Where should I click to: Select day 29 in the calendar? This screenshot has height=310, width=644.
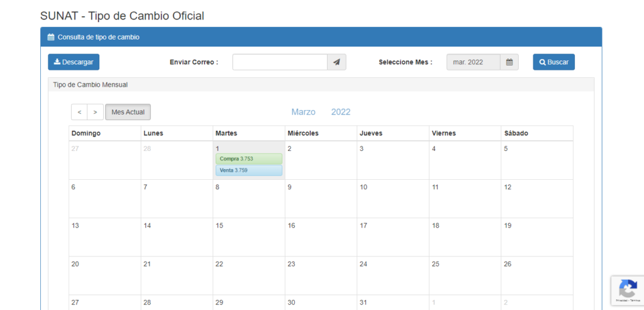tap(249, 302)
